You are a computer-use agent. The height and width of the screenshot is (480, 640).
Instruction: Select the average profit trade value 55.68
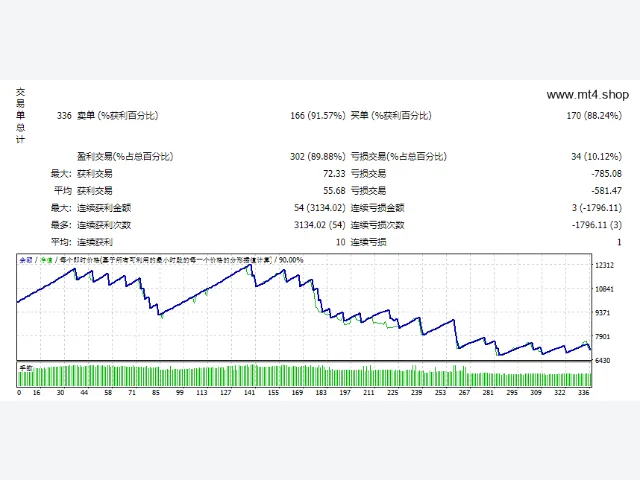click(334, 191)
